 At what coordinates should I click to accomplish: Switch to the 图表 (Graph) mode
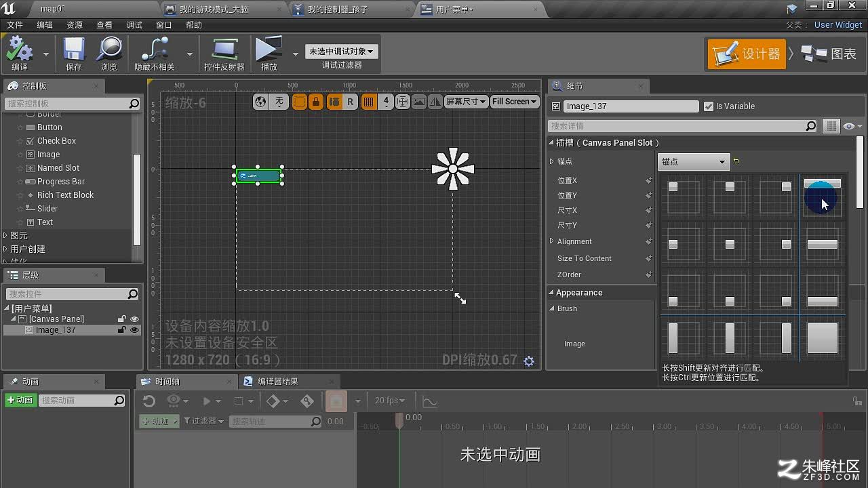coord(830,54)
